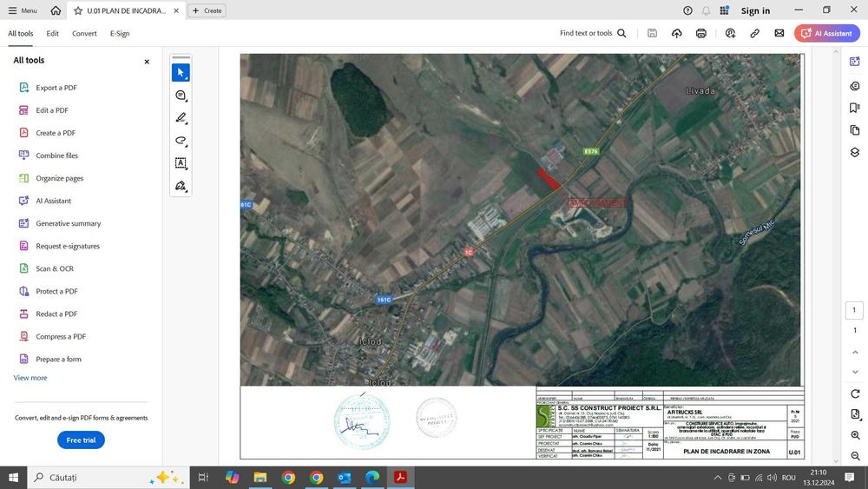The height and width of the screenshot is (489, 868).
Task: Upload the file to cloud
Action: pos(676,33)
